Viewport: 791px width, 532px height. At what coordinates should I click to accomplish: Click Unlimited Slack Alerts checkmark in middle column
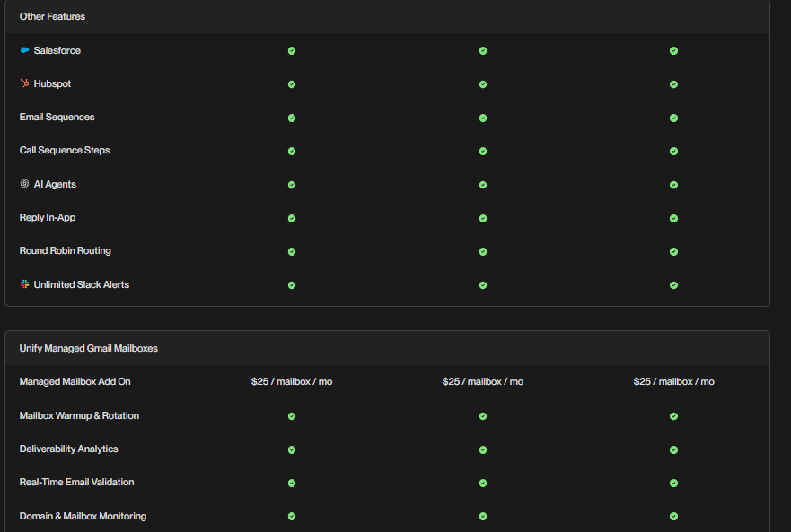click(483, 285)
